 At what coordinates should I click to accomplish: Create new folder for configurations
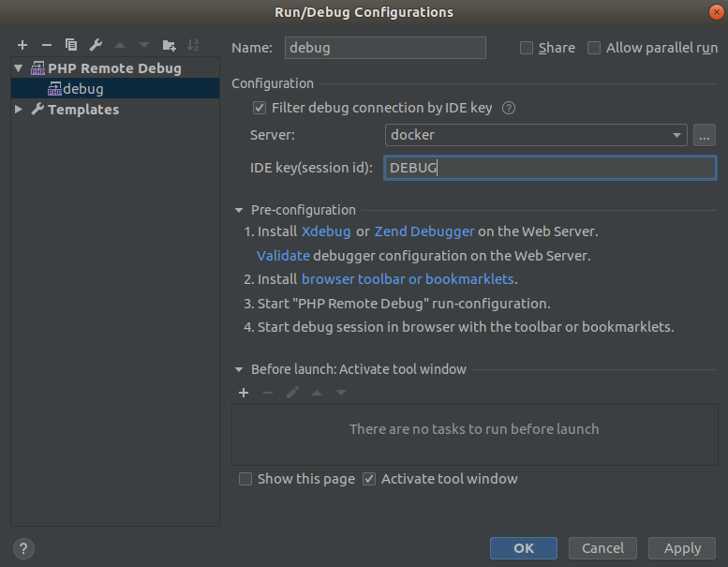pos(169,45)
